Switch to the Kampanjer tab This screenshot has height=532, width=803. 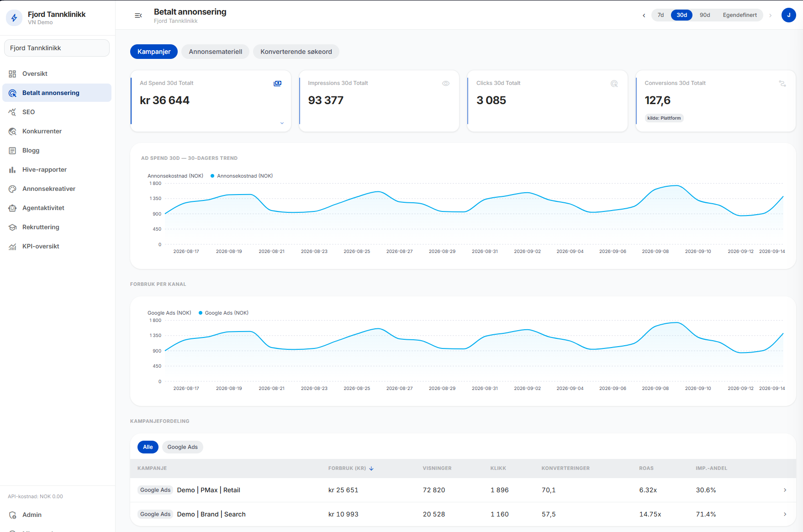tap(154, 52)
